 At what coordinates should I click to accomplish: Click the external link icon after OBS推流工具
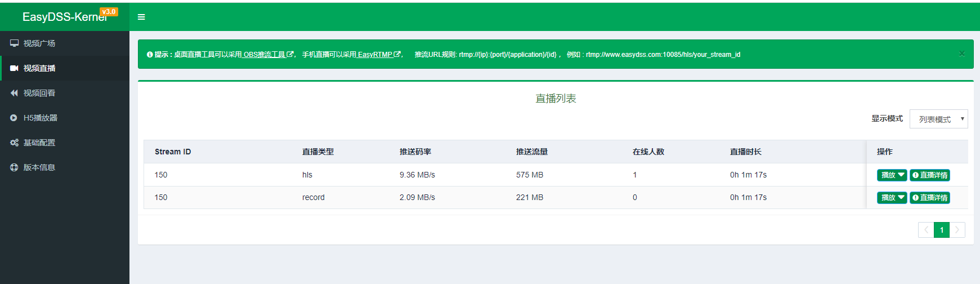pos(290,55)
